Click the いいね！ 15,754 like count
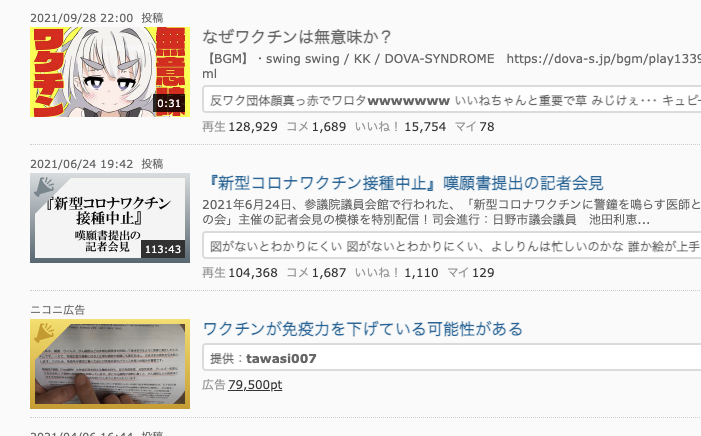The image size is (701, 436). coord(401,127)
